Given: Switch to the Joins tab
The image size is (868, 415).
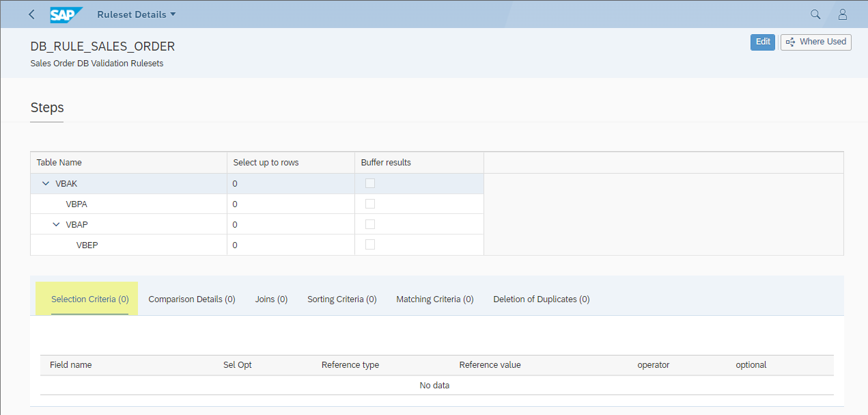Looking at the screenshot, I should click(271, 299).
